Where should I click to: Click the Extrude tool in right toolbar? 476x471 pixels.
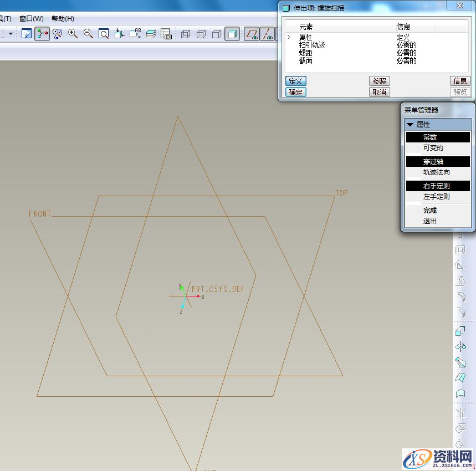pos(460,331)
